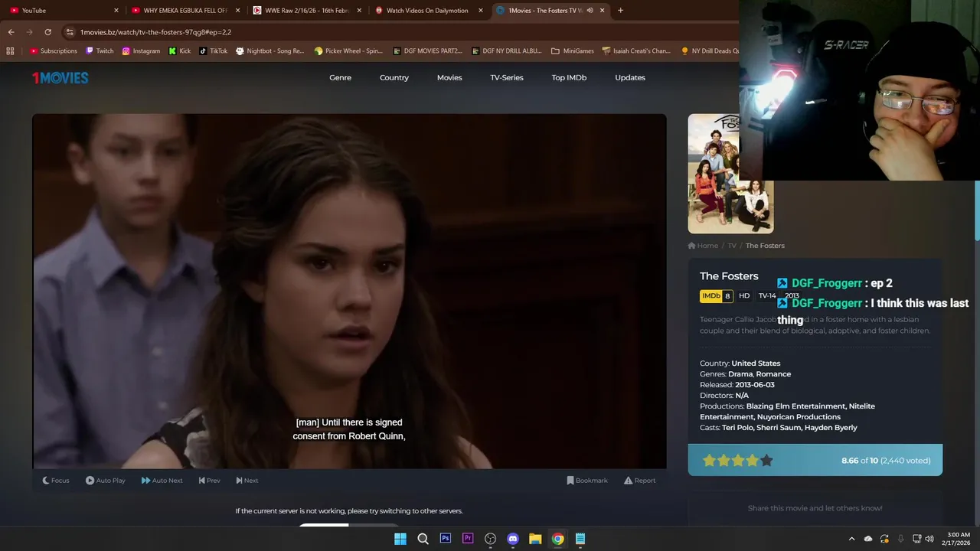The height and width of the screenshot is (551, 980).
Task: Open Premiere Pro from the taskbar
Action: [468, 539]
